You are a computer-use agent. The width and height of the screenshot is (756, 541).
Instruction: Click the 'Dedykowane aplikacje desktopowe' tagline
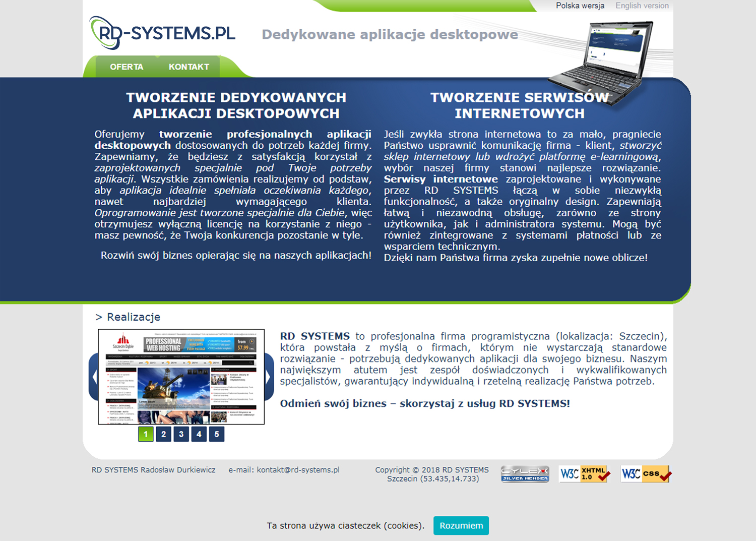coord(390,34)
